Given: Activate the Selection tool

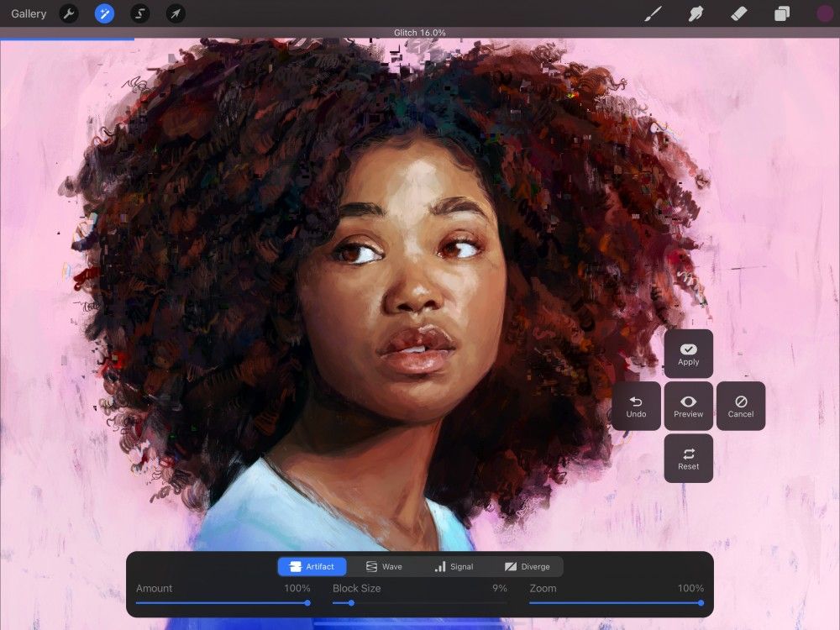Looking at the screenshot, I should coord(139,13).
